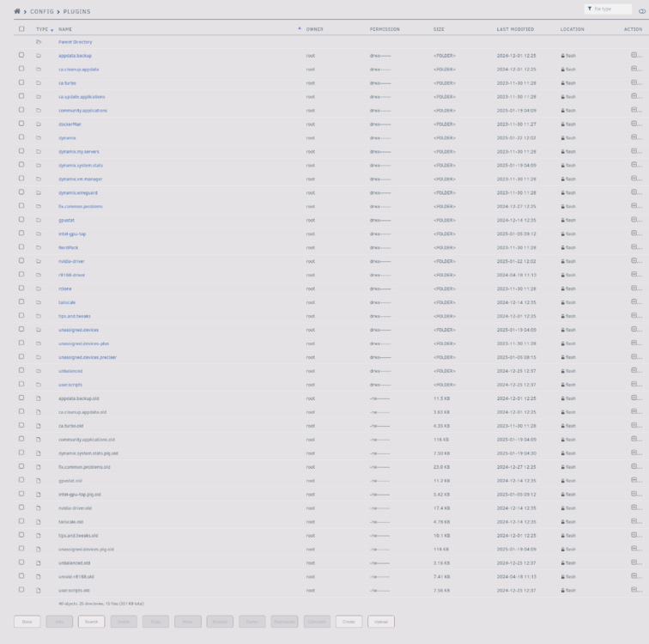649x644 pixels.
Task: Open the dynamix.my.servers folder
Action: pos(79,151)
